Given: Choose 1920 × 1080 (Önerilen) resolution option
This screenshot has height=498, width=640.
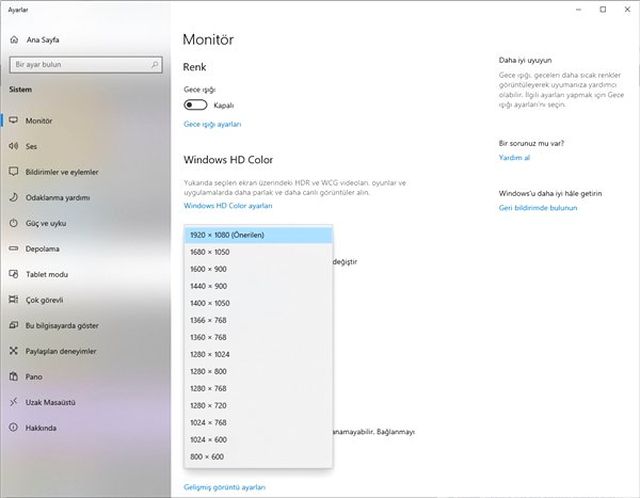Looking at the screenshot, I should pyautogui.click(x=258, y=235).
